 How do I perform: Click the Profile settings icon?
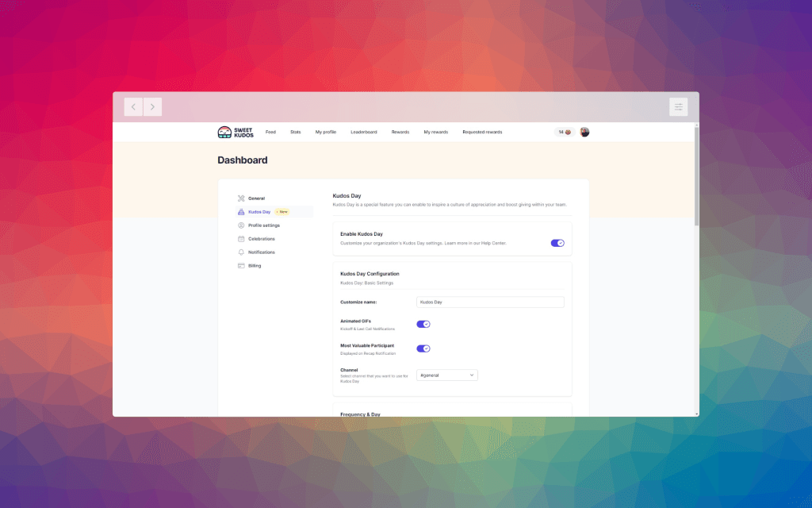point(241,225)
